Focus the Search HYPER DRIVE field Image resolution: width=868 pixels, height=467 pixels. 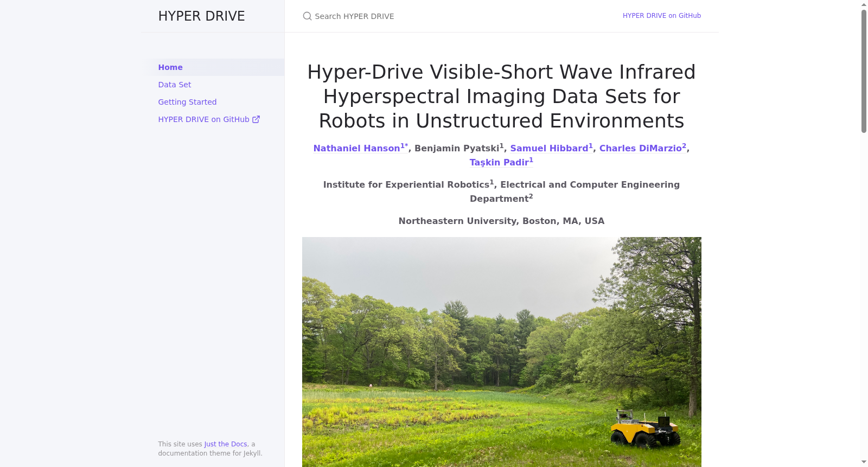click(456, 16)
